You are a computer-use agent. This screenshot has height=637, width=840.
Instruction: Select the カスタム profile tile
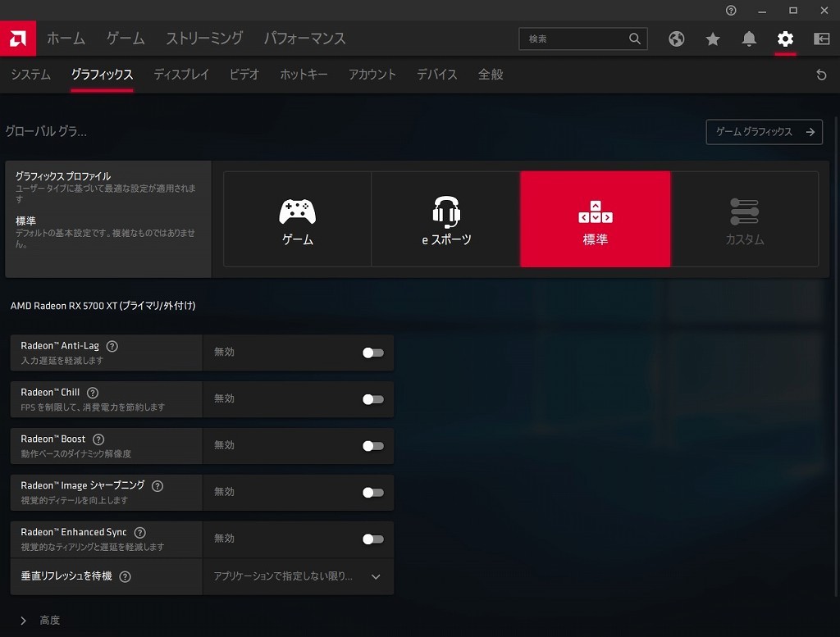[x=745, y=219]
